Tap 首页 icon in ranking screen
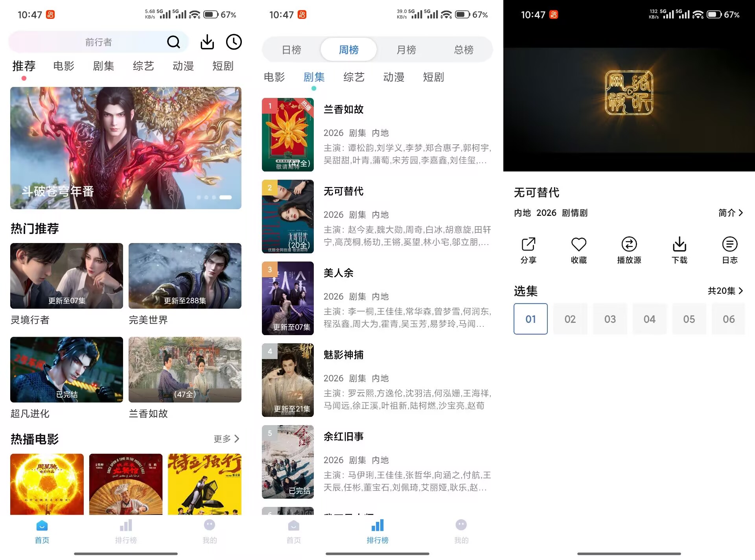The image size is (755, 560). pyautogui.click(x=293, y=525)
